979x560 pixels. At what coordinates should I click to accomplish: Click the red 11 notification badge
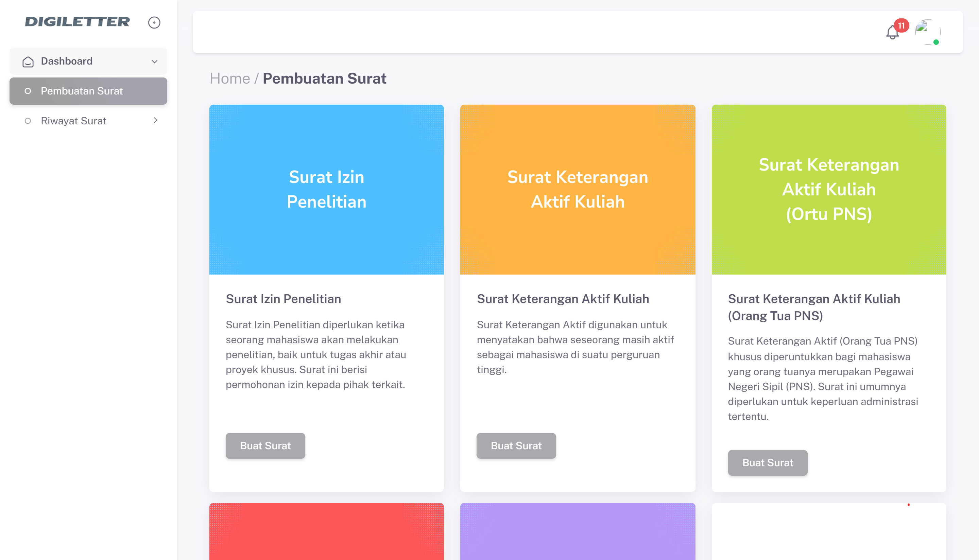(x=901, y=25)
